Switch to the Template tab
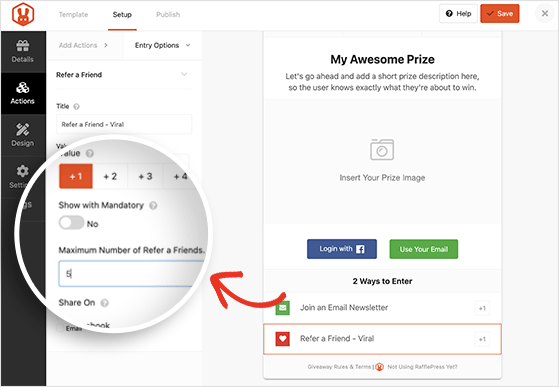The width and height of the screenshot is (559, 387). coord(73,15)
